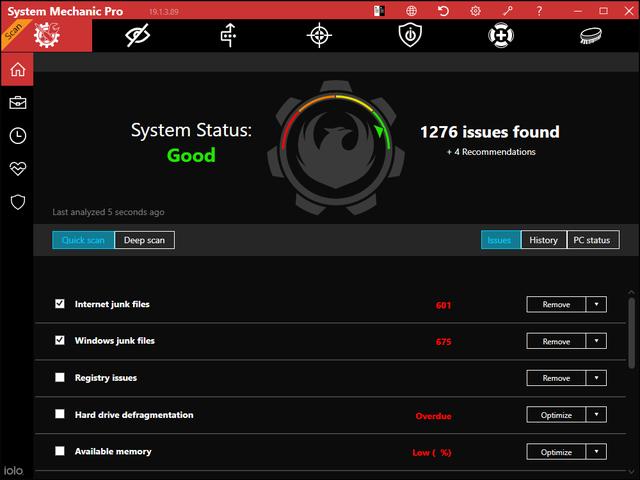Go to the Home sidebar icon

click(x=18, y=69)
